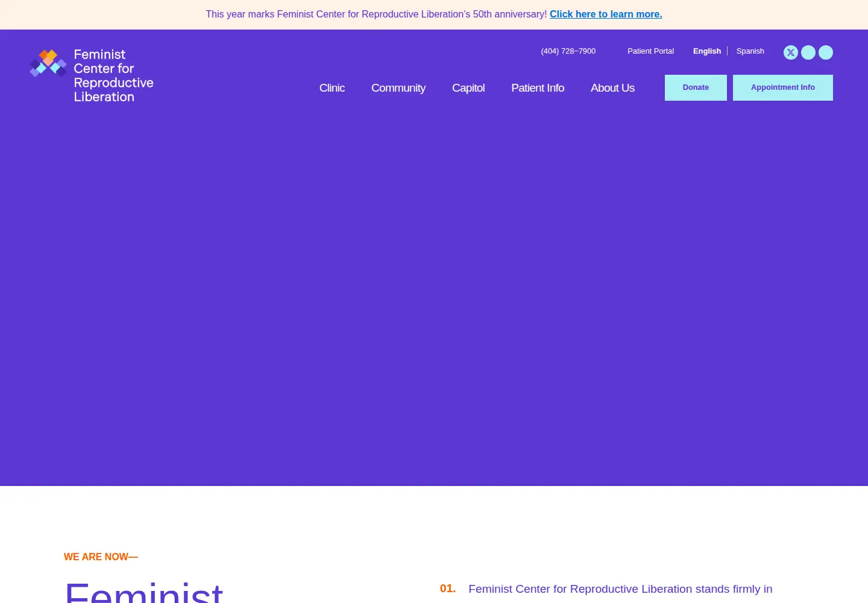The height and width of the screenshot is (603, 868).
Task: Open the X (Twitter) social icon
Action: (x=791, y=52)
